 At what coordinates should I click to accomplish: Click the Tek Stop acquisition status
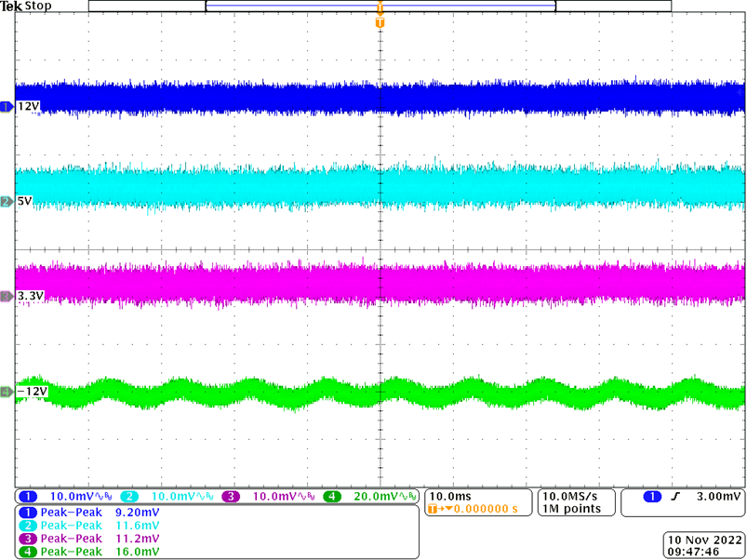tap(26, 7)
